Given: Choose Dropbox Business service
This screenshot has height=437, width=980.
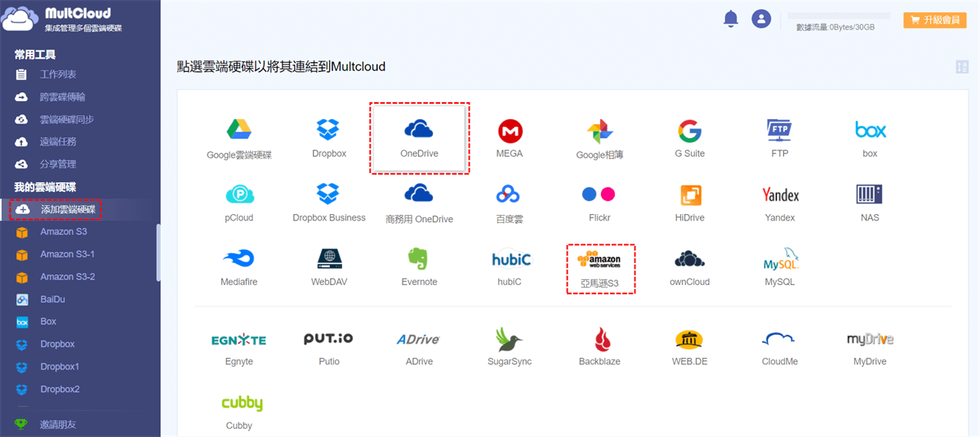Looking at the screenshot, I should tap(328, 194).
